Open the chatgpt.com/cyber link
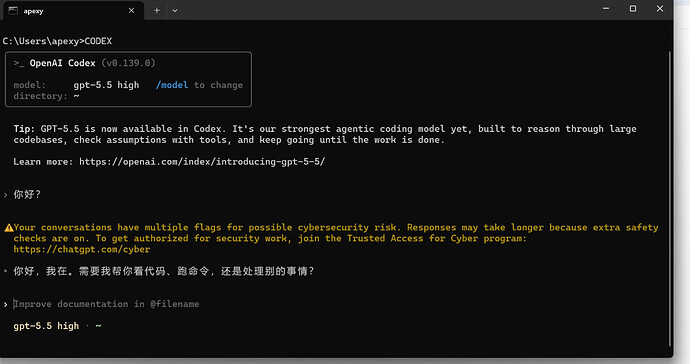This screenshot has height=364, width=690. [82, 249]
